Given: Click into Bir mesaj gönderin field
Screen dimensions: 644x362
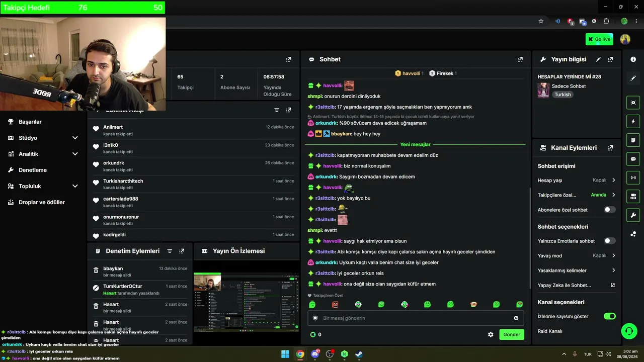Looking at the screenshot, I should 416,318.
